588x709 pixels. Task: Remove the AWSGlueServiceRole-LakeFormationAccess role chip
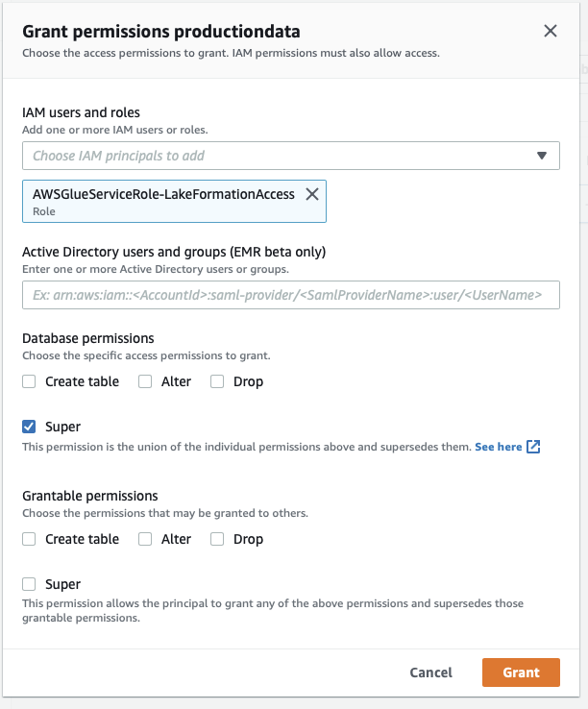tap(311, 194)
